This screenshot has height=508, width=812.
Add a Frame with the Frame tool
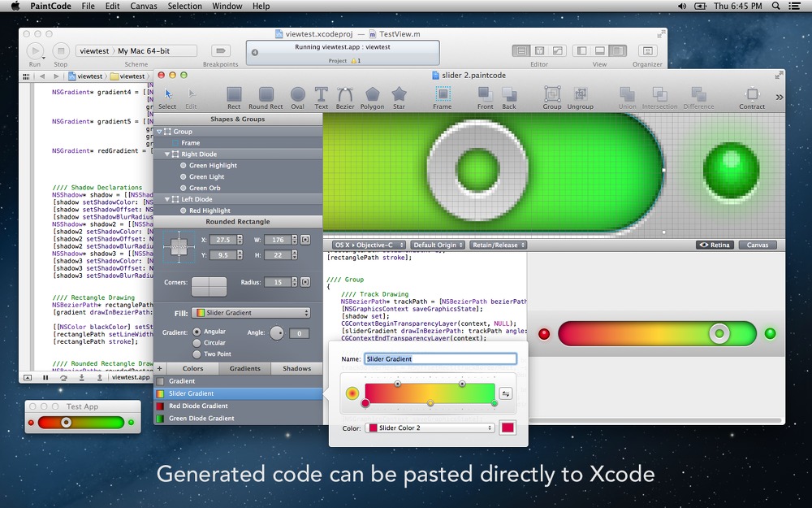pos(443,98)
